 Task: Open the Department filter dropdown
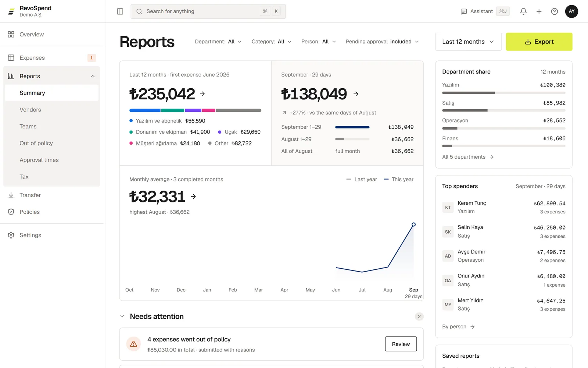pos(218,42)
